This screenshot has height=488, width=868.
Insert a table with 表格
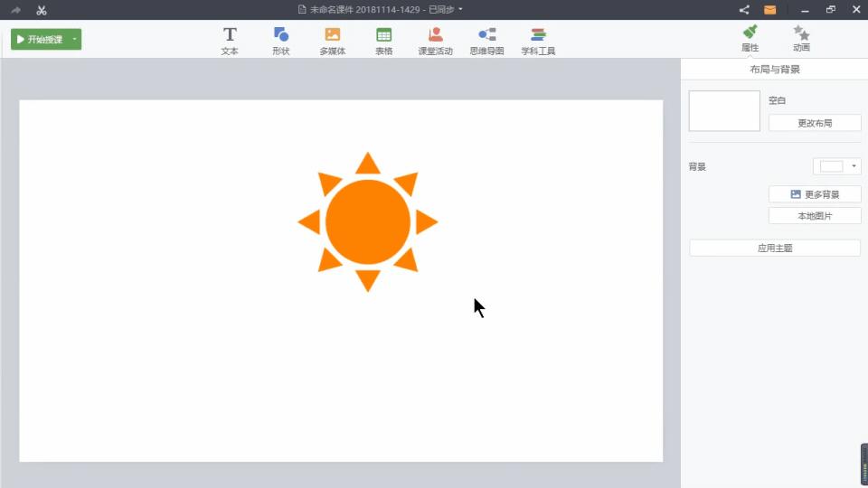(x=383, y=41)
